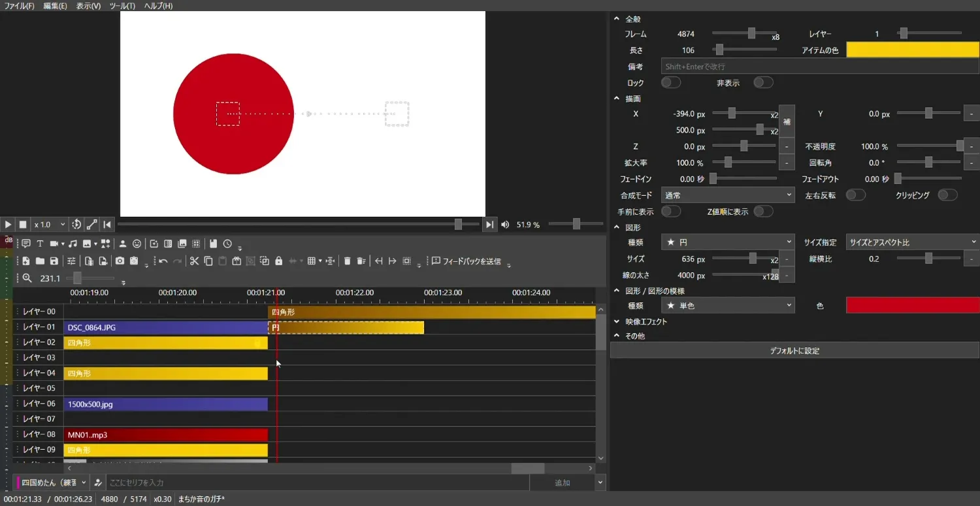This screenshot has width=980, height=506.
Task: Toggle the 非表示 (hide) switch
Action: pos(762,83)
